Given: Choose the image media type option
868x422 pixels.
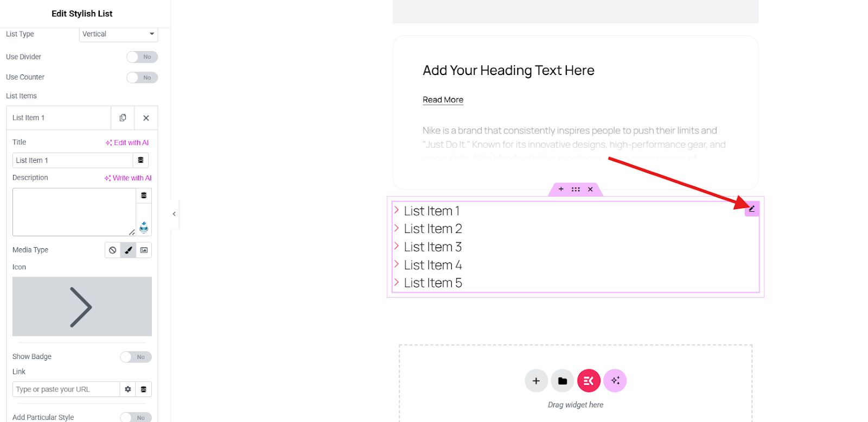Looking at the screenshot, I should tap(144, 250).
